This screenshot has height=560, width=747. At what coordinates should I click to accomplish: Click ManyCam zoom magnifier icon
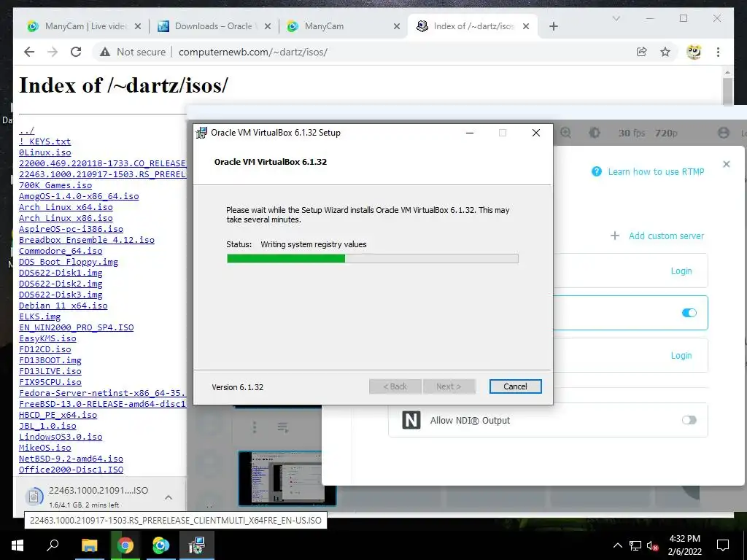(565, 133)
